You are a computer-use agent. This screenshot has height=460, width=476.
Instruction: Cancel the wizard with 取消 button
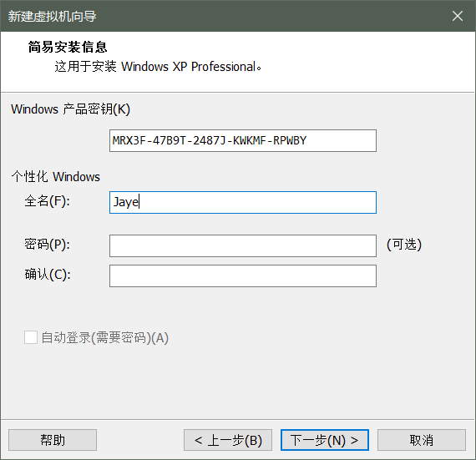tap(422, 440)
